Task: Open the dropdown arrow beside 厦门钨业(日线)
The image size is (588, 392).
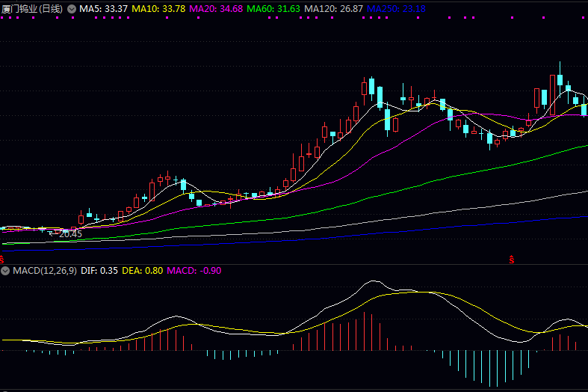Action: click(71, 8)
